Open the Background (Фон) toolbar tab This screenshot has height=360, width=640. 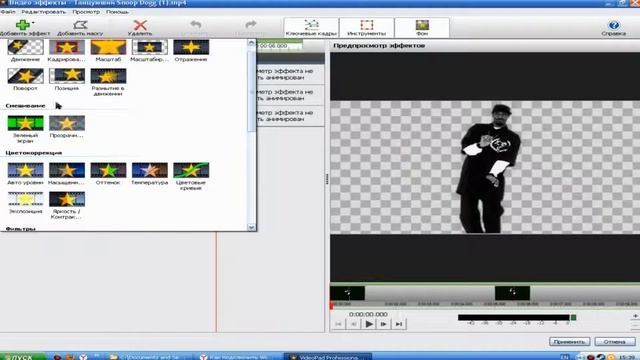pyautogui.click(x=422, y=27)
